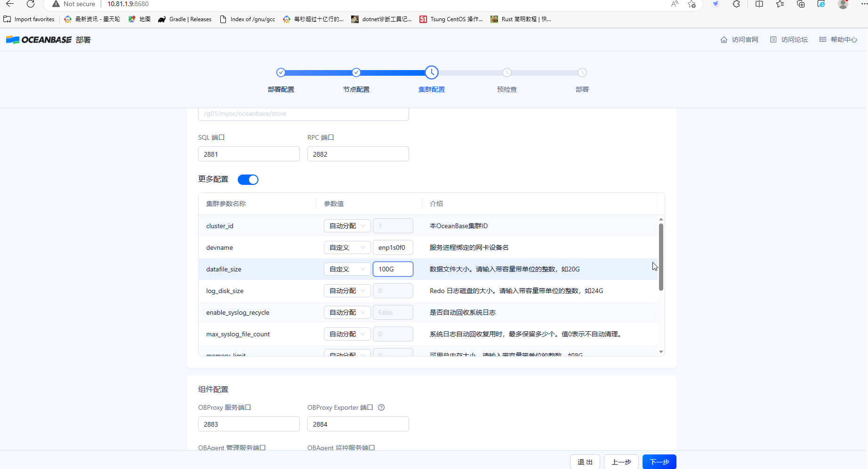Click the data directory path field

pyautogui.click(x=304, y=114)
